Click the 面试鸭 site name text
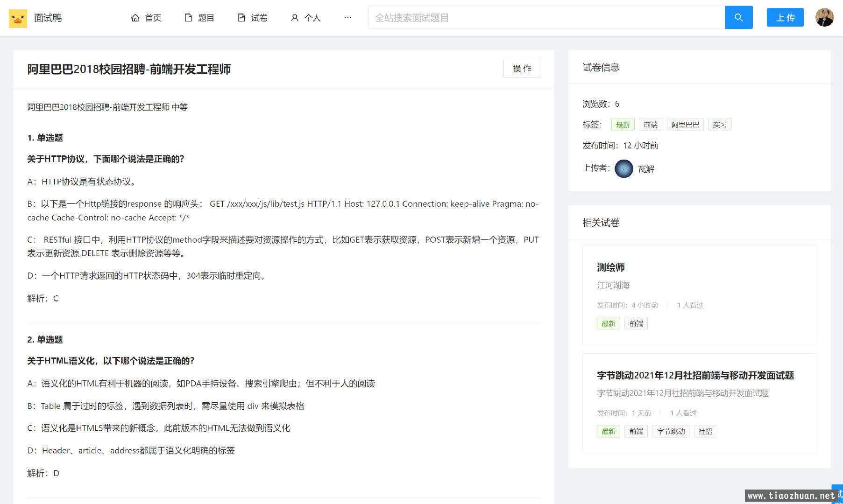Viewport: 843px width, 504px height. point(48,18)
